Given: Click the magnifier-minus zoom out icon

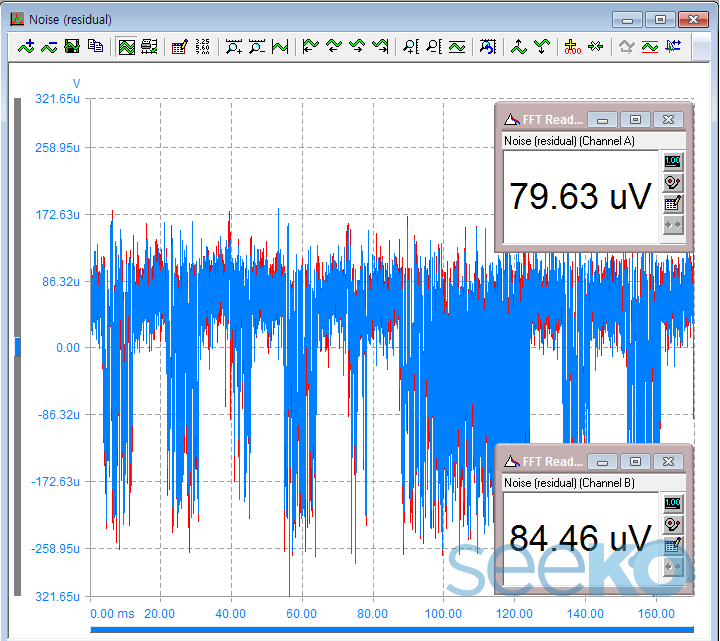Looking at the screenshot, I should tap(256, 46).
